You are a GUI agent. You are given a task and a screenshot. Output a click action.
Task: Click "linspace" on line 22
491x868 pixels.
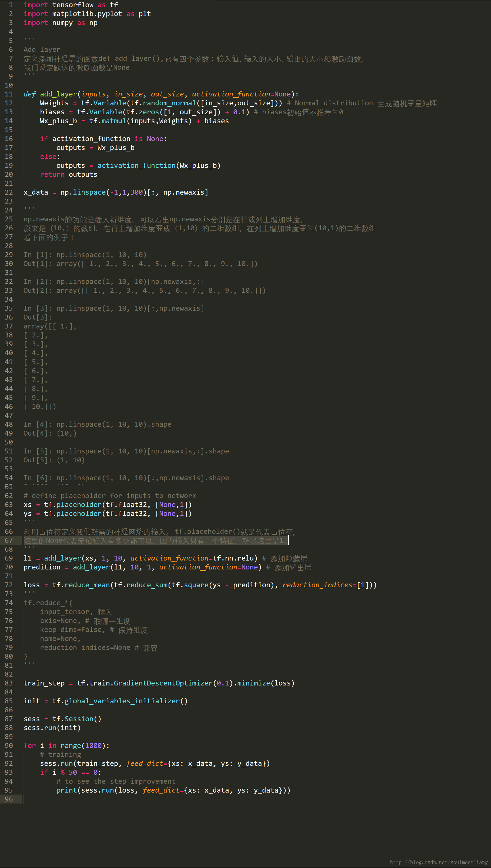tap(89, 192)
